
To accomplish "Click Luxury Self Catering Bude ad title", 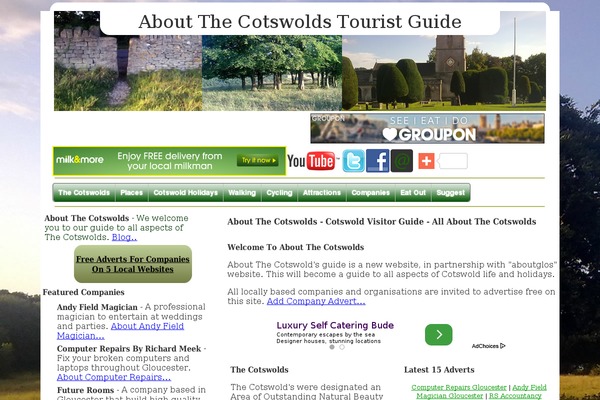I will tap(335, 325).
